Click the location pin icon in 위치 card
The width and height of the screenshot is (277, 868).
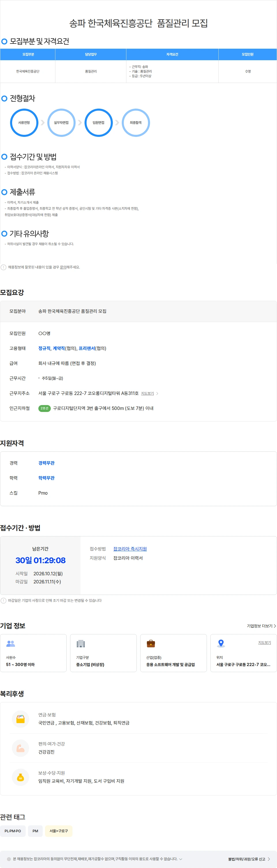[x=221, y=644]
